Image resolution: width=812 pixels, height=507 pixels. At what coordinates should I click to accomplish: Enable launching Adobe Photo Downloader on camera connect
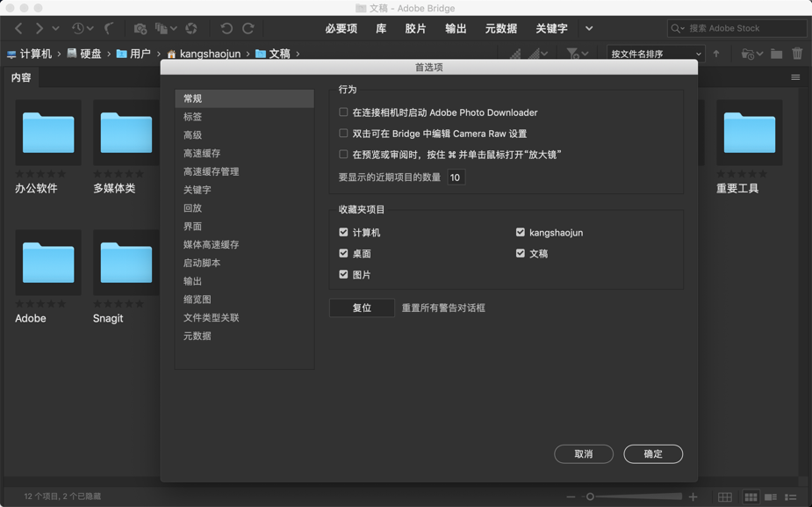(343, 112)
